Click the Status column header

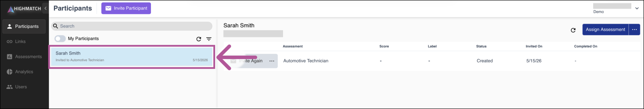[x=481, y=46]
